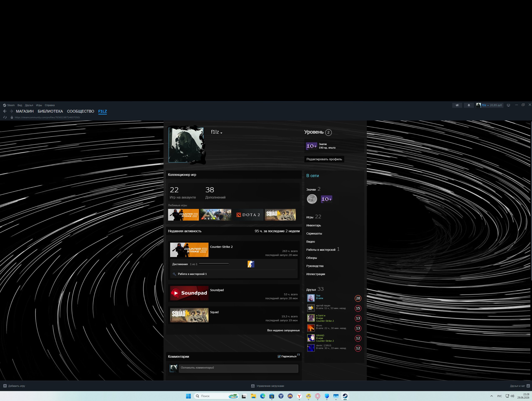Screen dimensions: 532x401
Task: Click the forward navigation arrow
Action: pos(11,111)
